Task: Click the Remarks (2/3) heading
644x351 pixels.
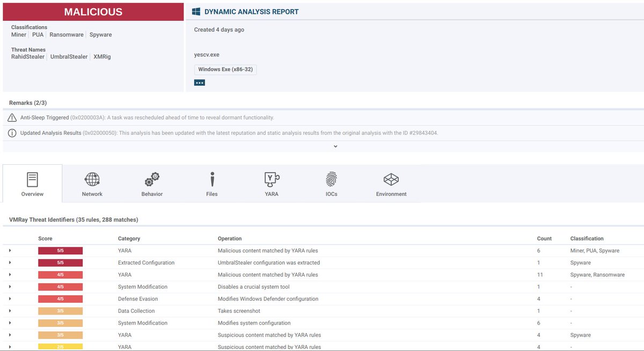Action: click(28, 103)
